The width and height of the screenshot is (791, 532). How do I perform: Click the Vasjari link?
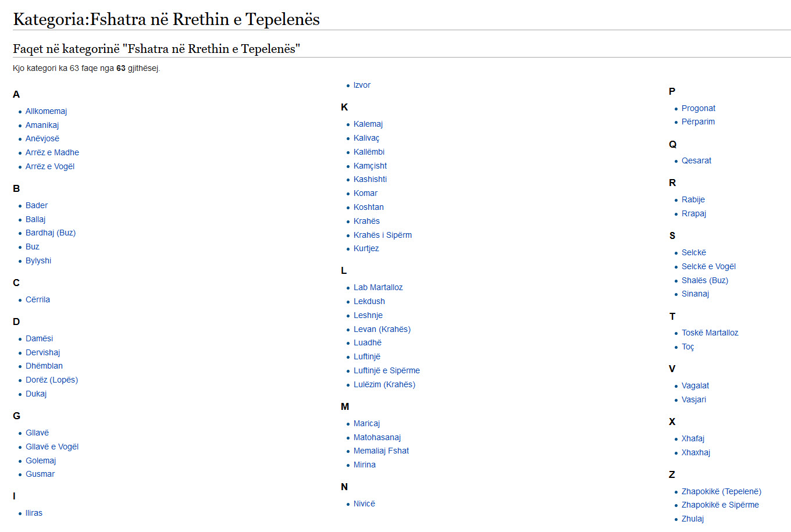click(x=693, y=399)
